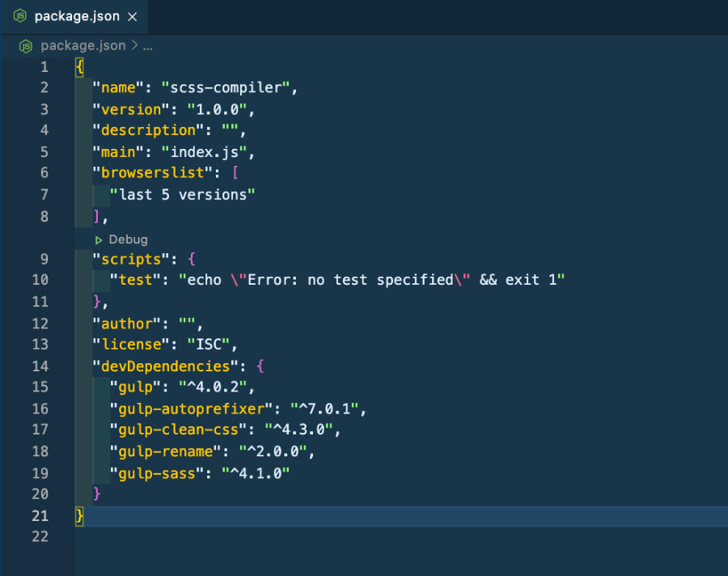Click the "^2.0.0" value

pos(273,451)
